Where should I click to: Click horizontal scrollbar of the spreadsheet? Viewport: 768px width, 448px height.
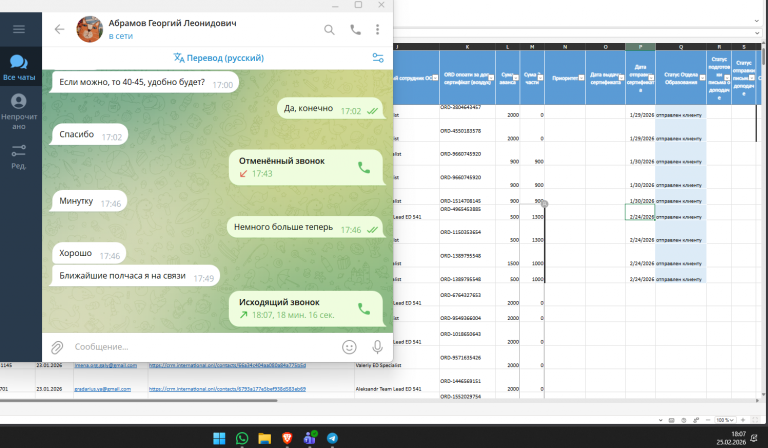point(139,401)
